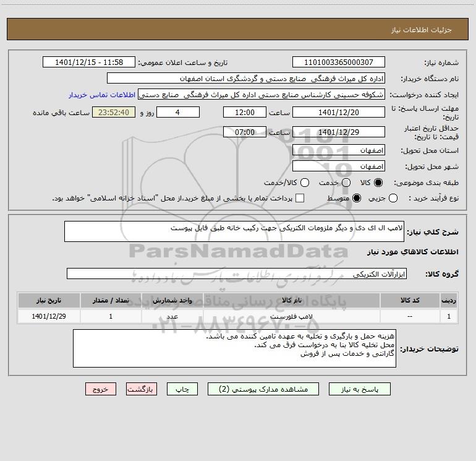The height and width of the screenshot is (461, 476).
Task: Click the buyer organization name field
Action: 246,78
